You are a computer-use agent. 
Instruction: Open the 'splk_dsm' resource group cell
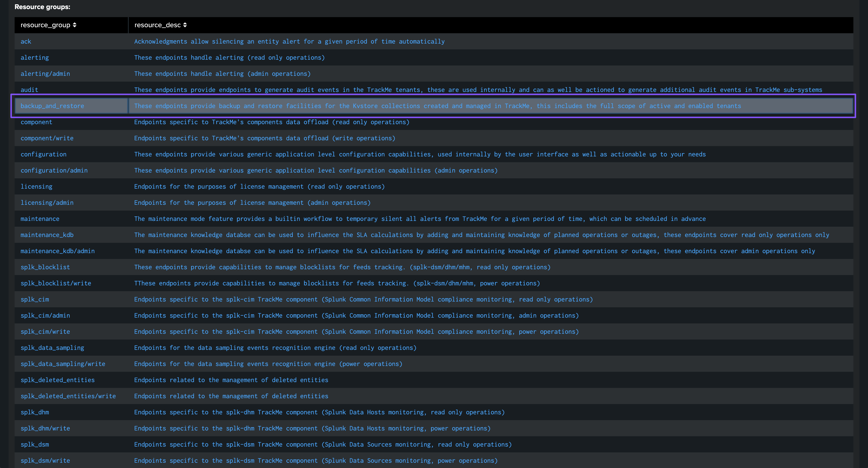tap(35, 445)
